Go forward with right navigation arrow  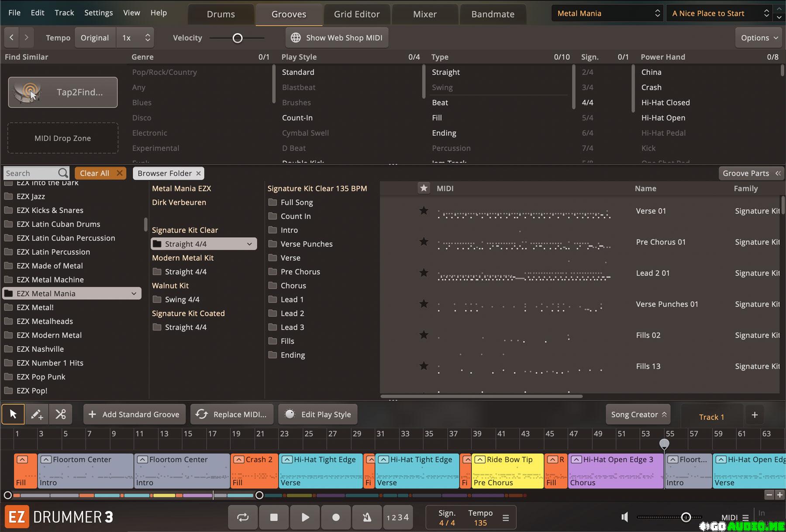(x=27, y=38)
